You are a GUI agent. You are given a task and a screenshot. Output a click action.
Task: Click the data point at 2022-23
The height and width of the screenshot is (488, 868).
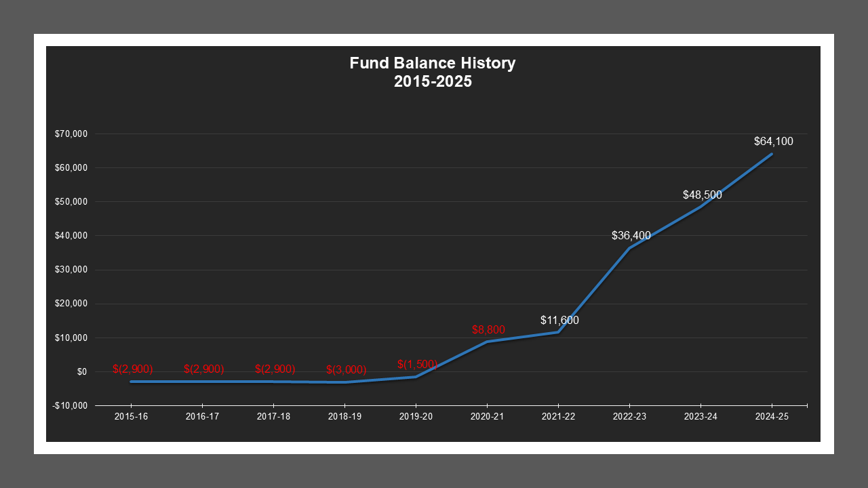click(x=631, y=249)
